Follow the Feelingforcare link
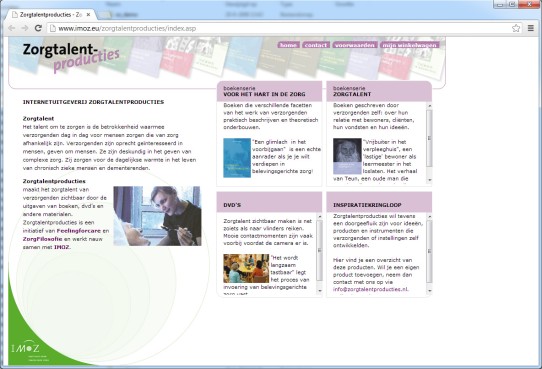The height and width of the screenshot is (369, 542). (78, 230)
